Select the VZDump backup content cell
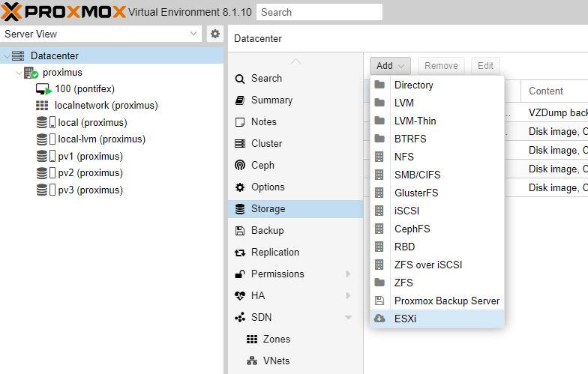Screen dimensions: 588x374 [556, 112]
